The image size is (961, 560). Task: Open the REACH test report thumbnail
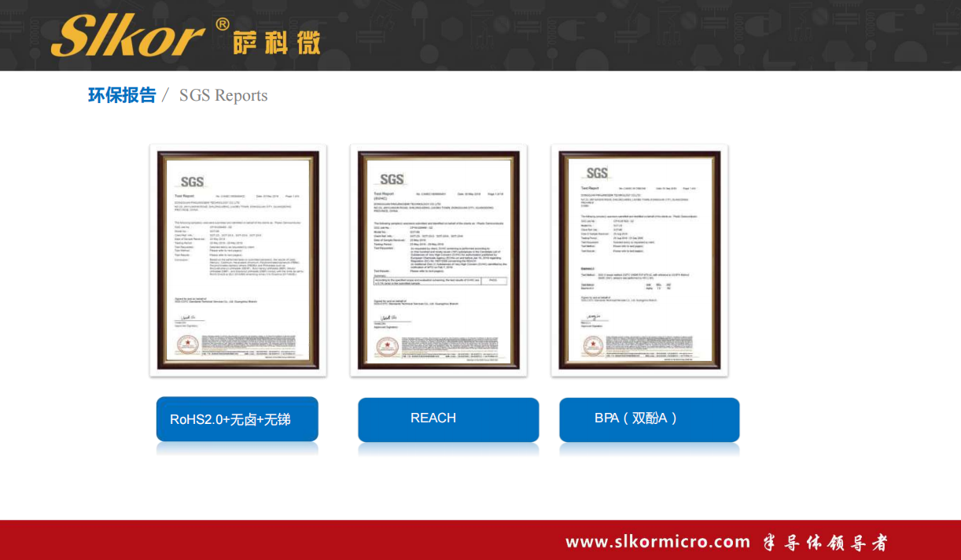438,260
